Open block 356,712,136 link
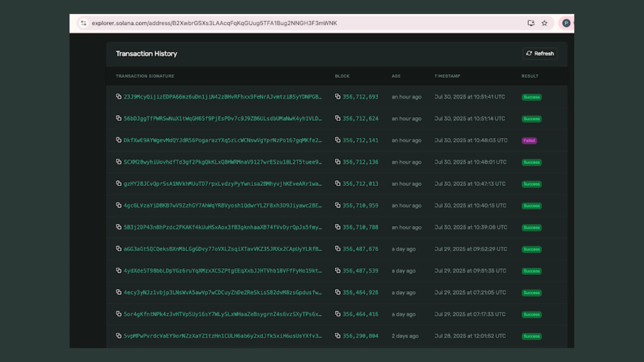Screen dimensions: 644x362 (x=360, y=162)
